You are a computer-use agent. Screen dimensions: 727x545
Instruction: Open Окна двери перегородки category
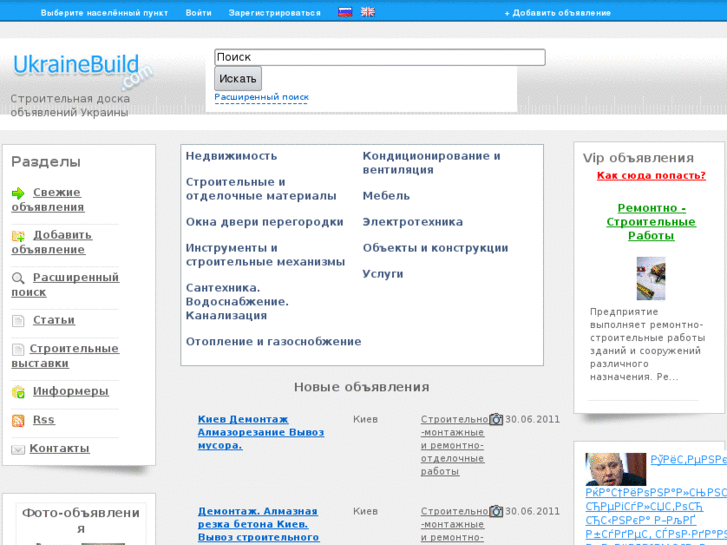click(265, 222)
